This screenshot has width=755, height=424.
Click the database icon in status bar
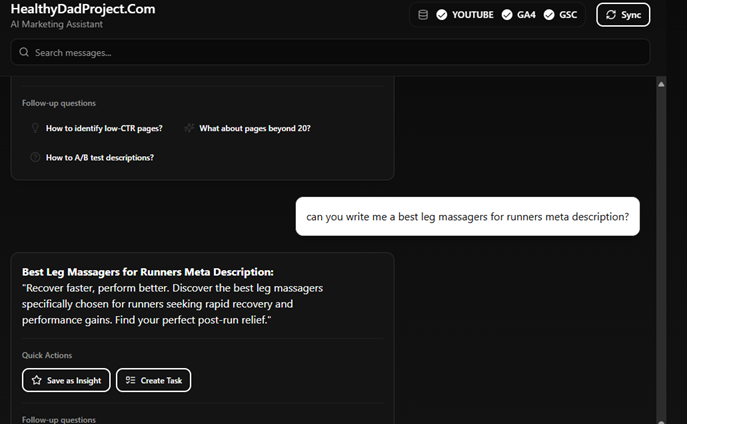point(423,15)
